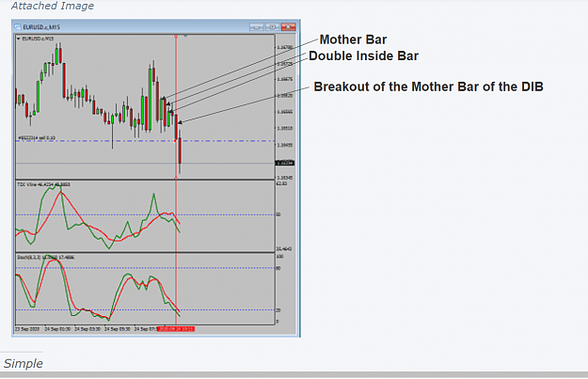This screenshot has width=588, height=379.
Task: Click the 'Mother Bar' annotation label
Action: (x=353, y=39)
